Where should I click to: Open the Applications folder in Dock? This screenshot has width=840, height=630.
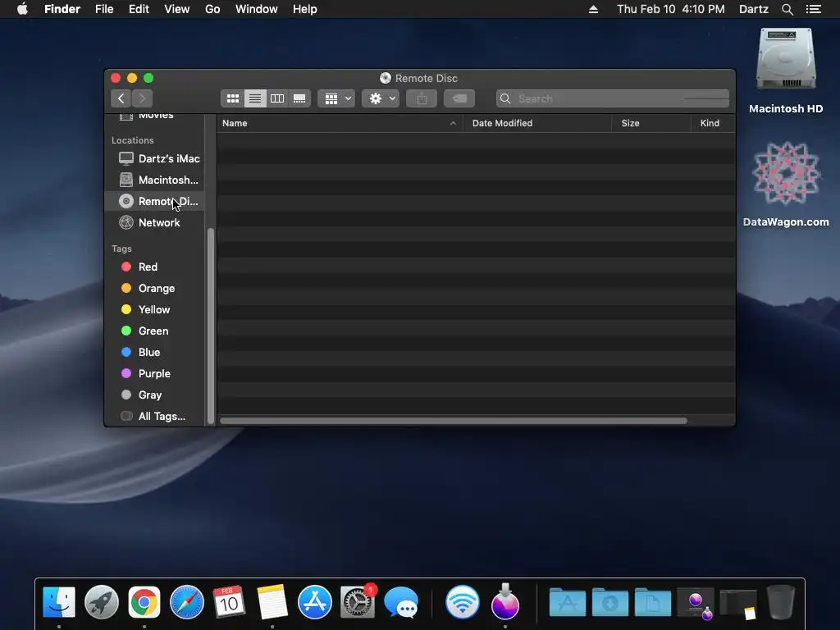[x=568, y=602]
